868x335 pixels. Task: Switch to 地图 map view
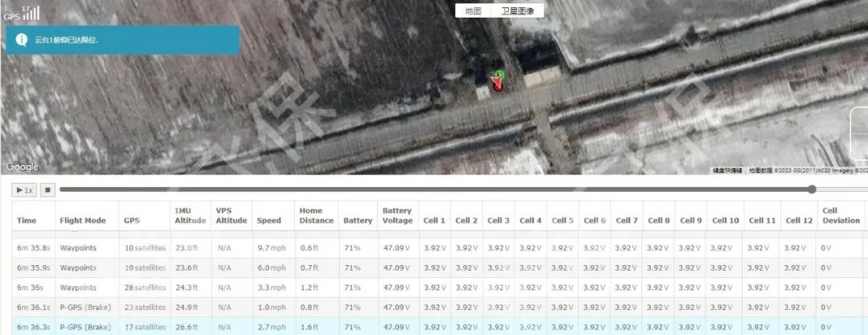point(473,11)
